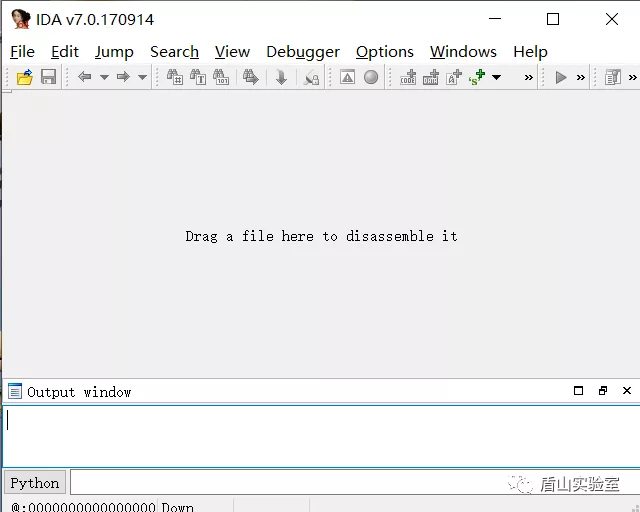
Task: Open the Search menu
Action: click(x=174, y=52)
